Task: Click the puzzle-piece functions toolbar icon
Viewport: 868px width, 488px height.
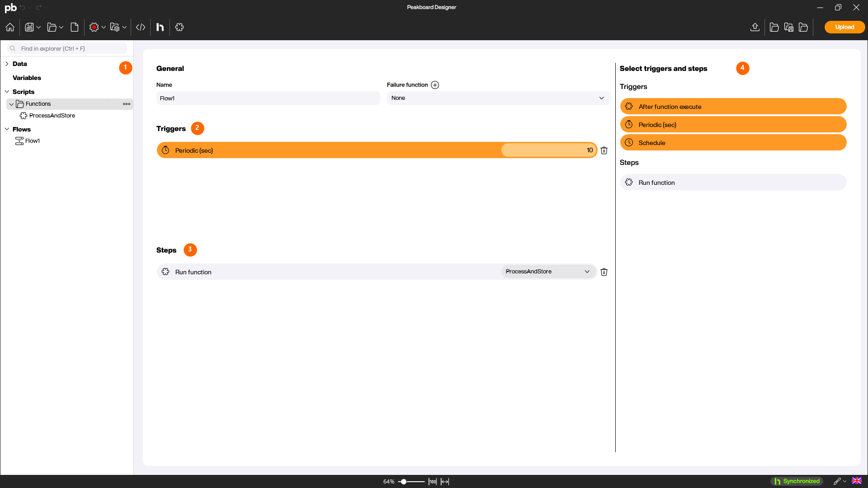Action: [179, 27]
